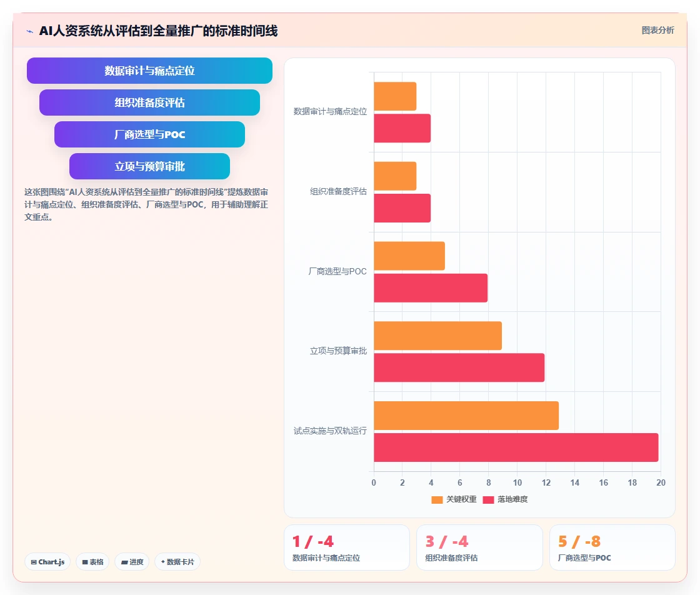Open the '5 / -8' data card
The height and width of the screenshot is (595, 700).
(612, 547)
